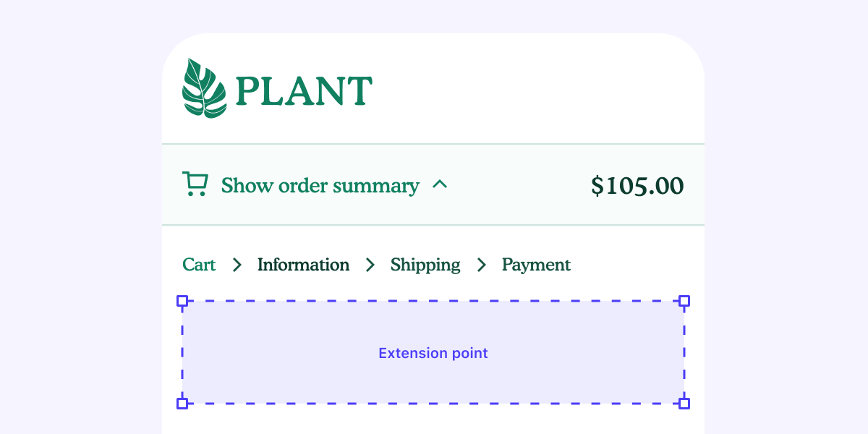The width and height of the screenshot is (868, 434).
Task: Click the left dashed edge of extension point
Action: pyautogui.click(x=182, y=352)
